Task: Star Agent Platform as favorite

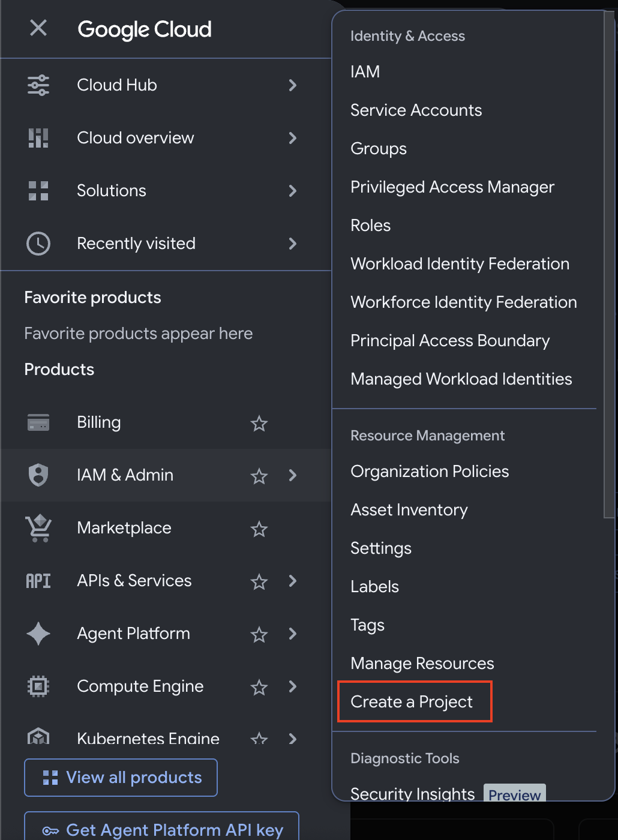Action: tap(259, 634)
